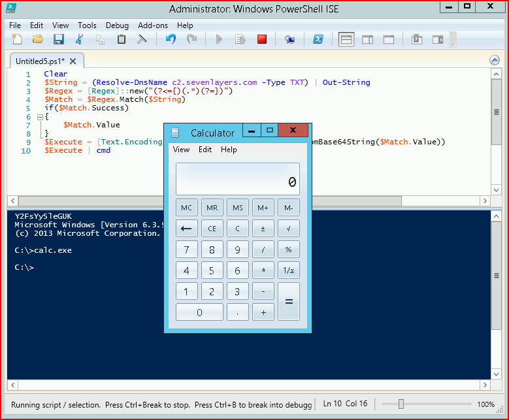509x420 pixels.
Task: Show script pane maximized layout
Action: click(389, 39)
